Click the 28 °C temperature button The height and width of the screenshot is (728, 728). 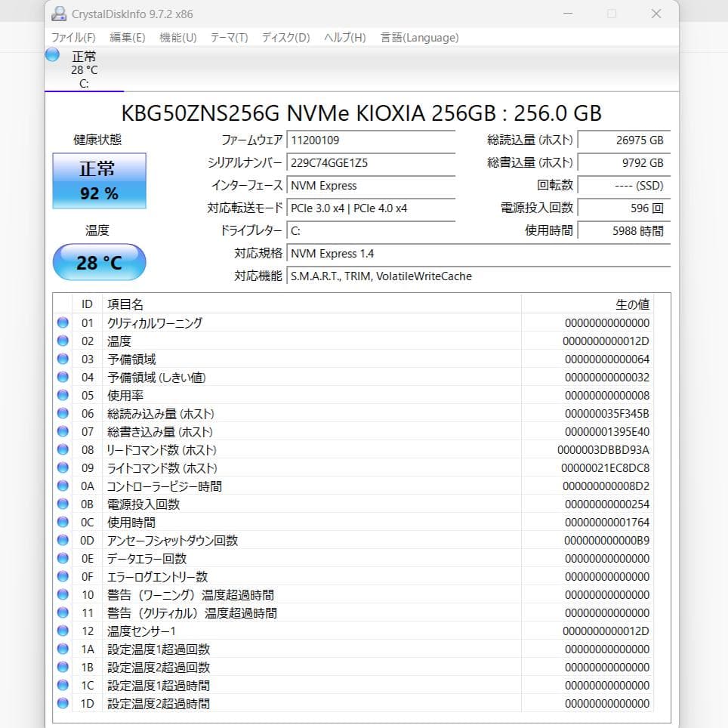100,262
